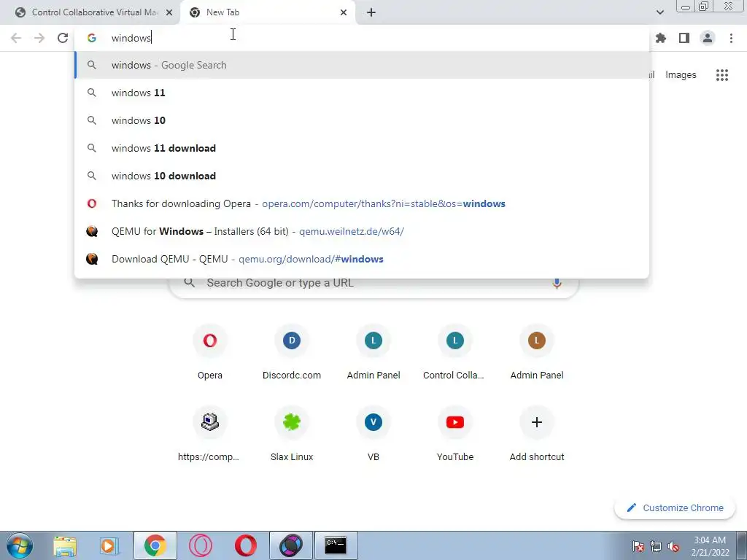The image size is (747, 560).
Task: Open the VB shortcut tile
Action: [x=373, y=434]
